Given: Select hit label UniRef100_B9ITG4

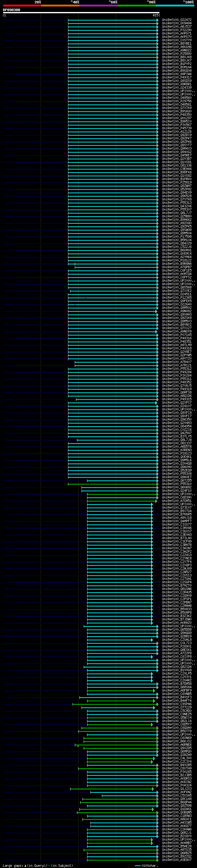Looking at the screenshot, I should 177,511.
